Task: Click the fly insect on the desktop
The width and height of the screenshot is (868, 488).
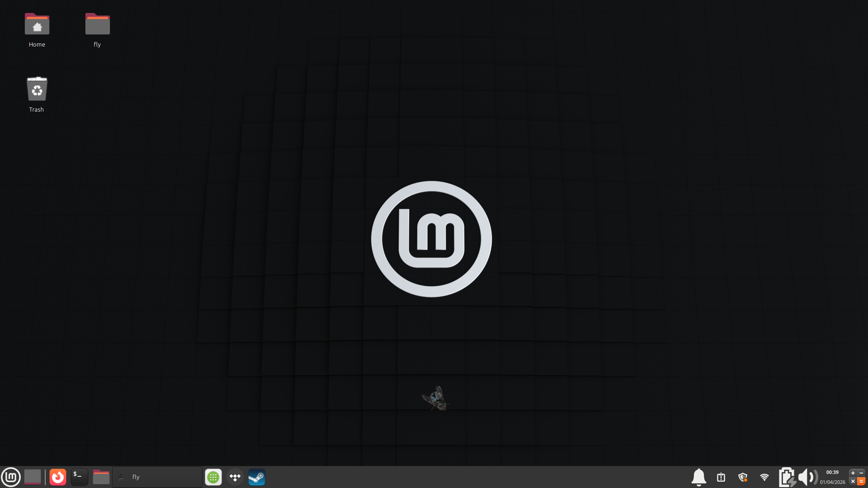Action: coord(435,399)
